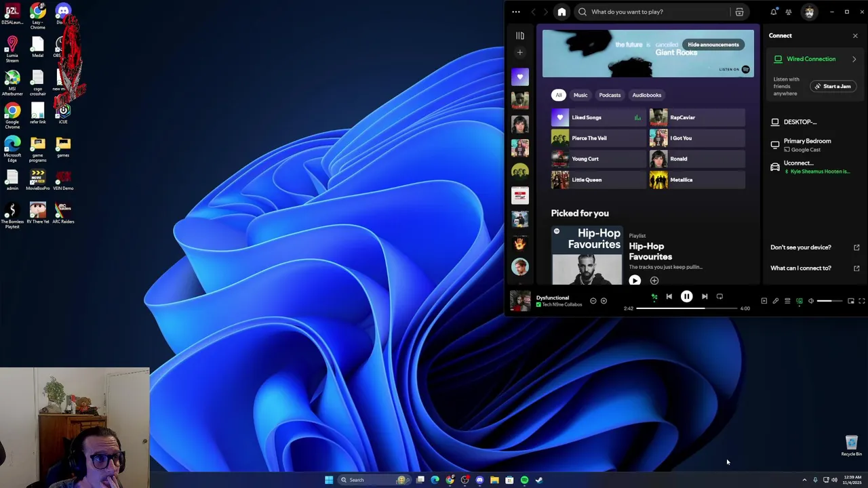Screen dimensions: 868x488
Task: Click the Your Library icon
Action: [520, 35]
